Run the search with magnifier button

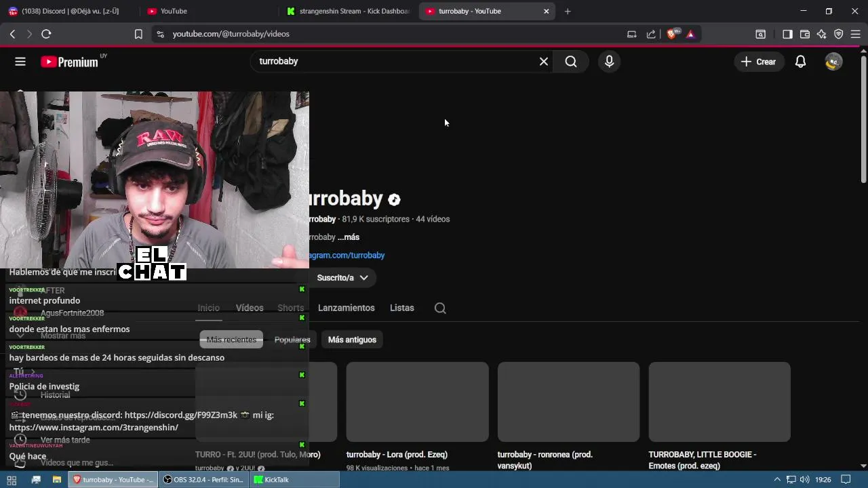571,62
